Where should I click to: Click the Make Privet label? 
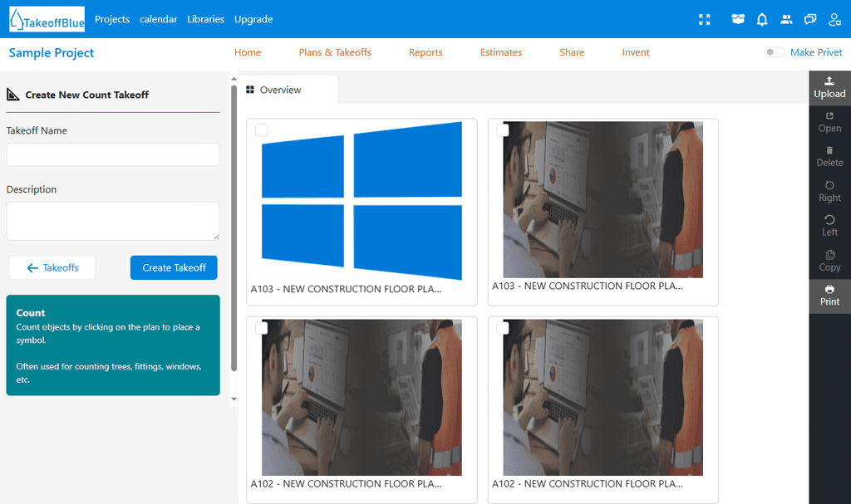(x=816, y=52)
